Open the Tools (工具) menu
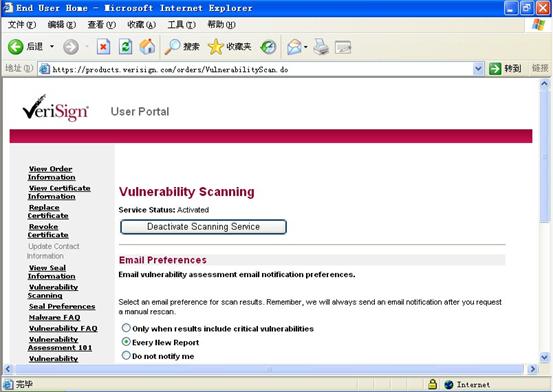 point(181,25)
